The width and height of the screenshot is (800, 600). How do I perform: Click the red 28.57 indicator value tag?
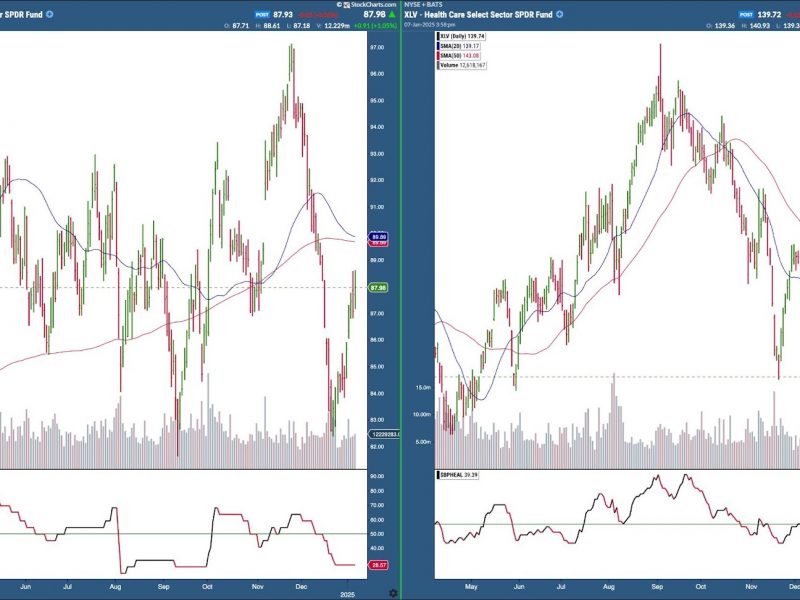pos(379,565)
